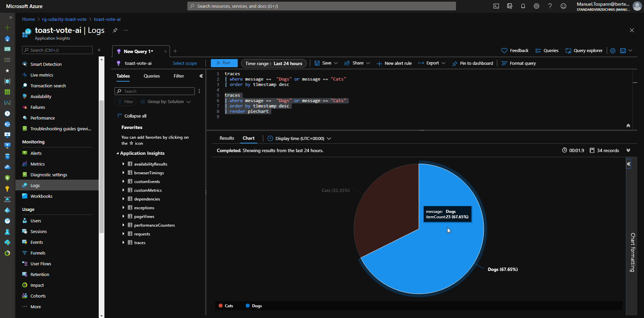Add a new query tab with plus
This screenshot has height=318, width=644.
click(x=175, y=51)
